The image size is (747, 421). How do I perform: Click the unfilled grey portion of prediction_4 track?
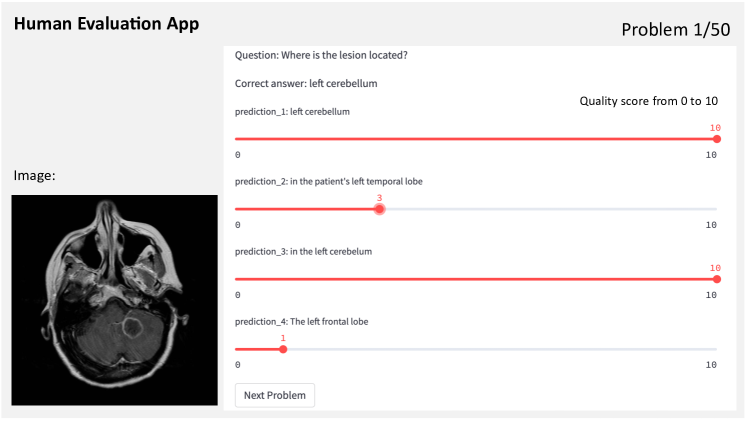click(x=502, y=349)
